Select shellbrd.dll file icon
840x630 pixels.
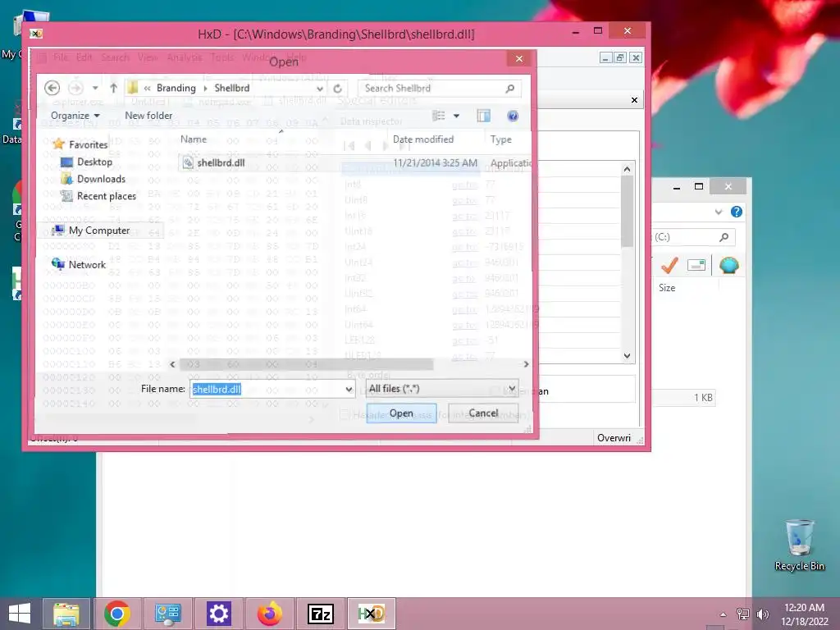tap(188, 163)
